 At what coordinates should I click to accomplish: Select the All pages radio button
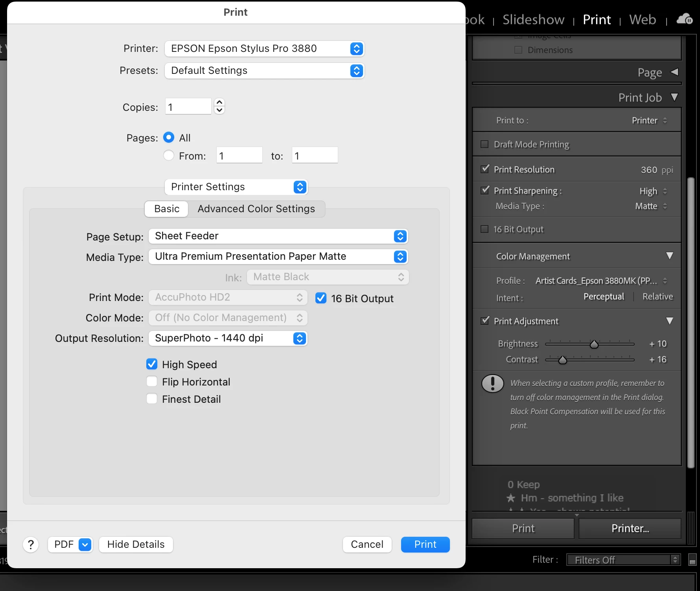169,138
